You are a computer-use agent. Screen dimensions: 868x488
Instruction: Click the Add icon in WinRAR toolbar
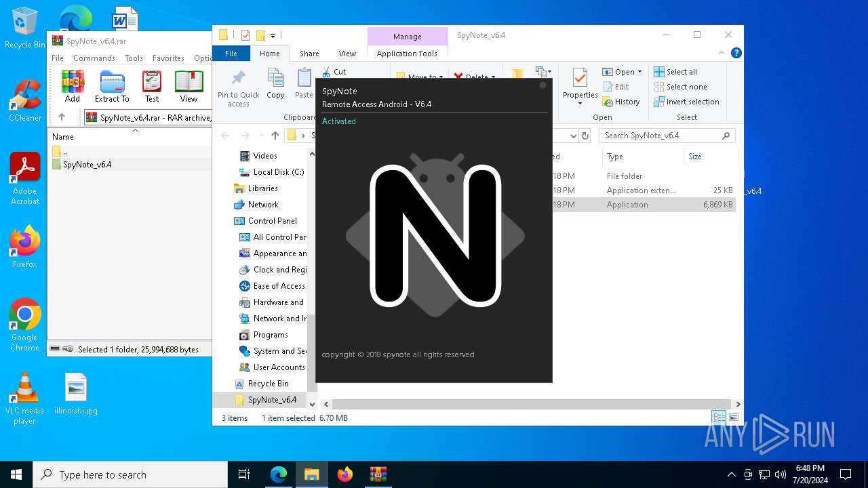point(73,86)
